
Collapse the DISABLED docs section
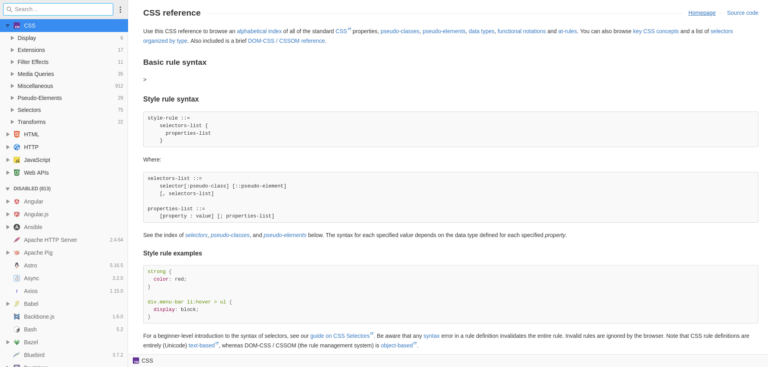(7, 189)
